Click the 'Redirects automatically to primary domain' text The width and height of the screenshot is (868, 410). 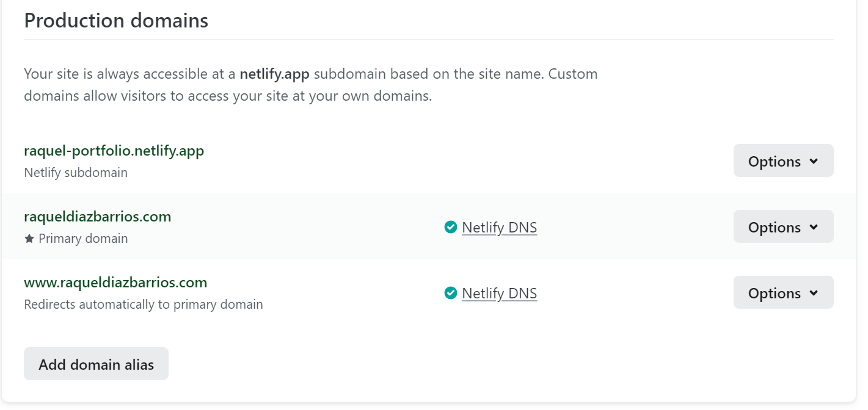(x=144, y=304)
